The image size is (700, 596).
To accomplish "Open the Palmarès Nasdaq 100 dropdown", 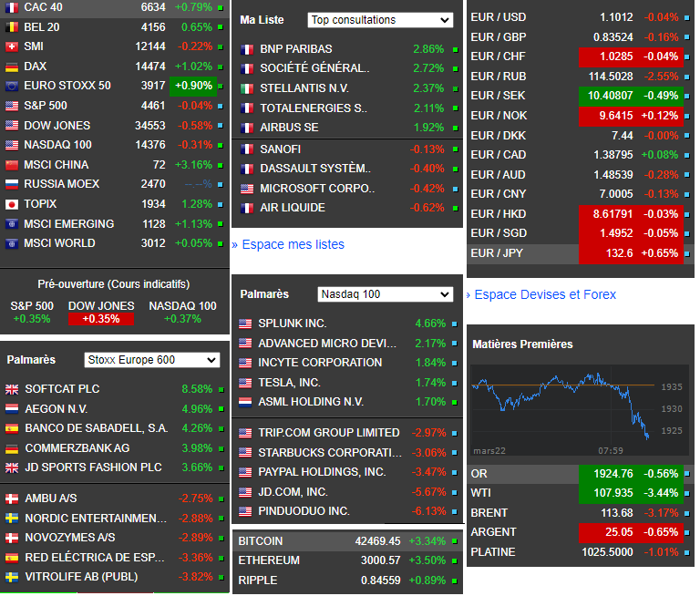I will 386,294.
